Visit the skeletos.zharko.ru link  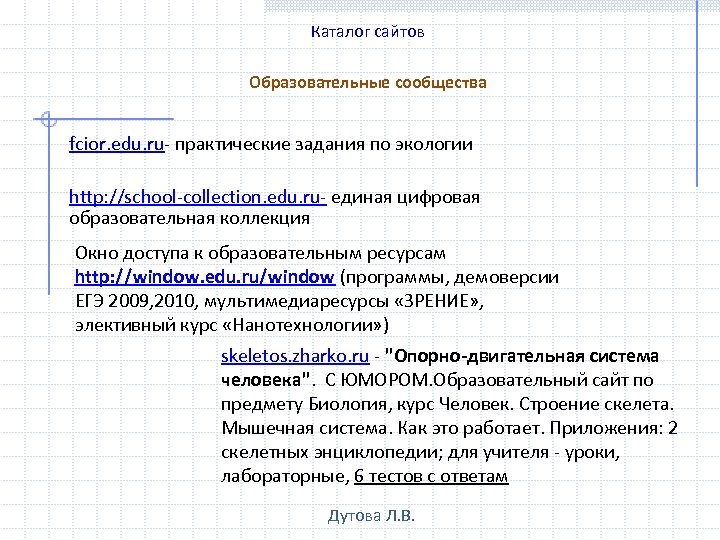point(295,356)
